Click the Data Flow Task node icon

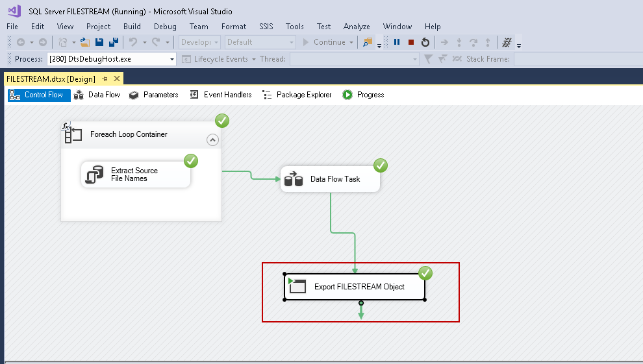(x=294, y=179)
